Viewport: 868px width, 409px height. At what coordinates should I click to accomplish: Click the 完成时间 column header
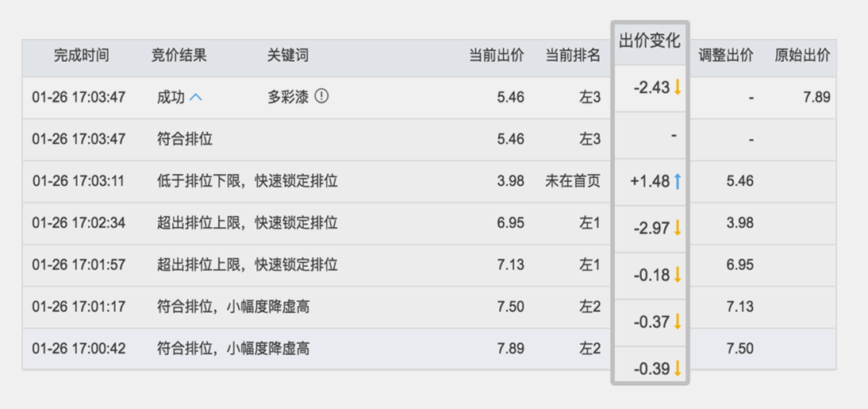click(82, 56)
